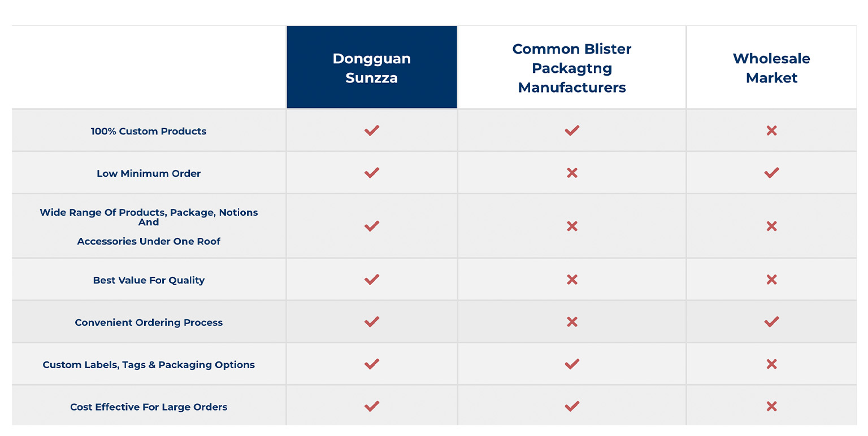Screen dimensions: 868x436
Task: Click Wholesale Market checkmark for Convenient Ordering Process
Action: [x=771, y=322]
